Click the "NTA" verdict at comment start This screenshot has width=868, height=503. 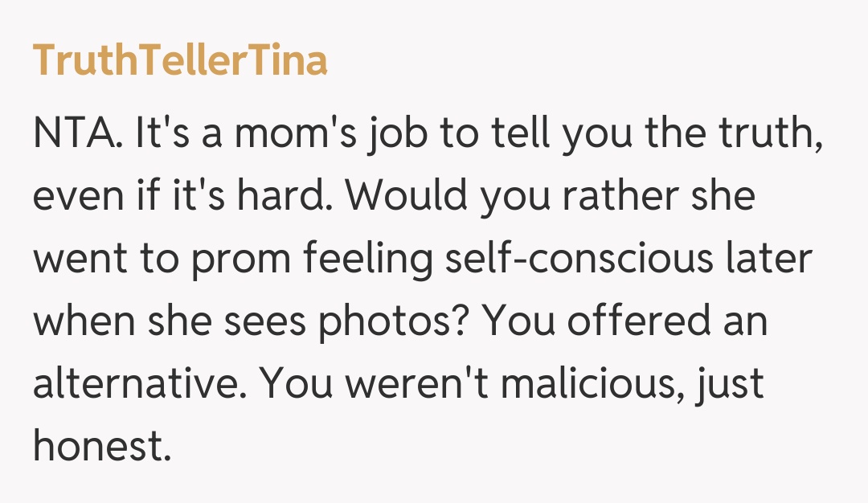click(76, 132)
